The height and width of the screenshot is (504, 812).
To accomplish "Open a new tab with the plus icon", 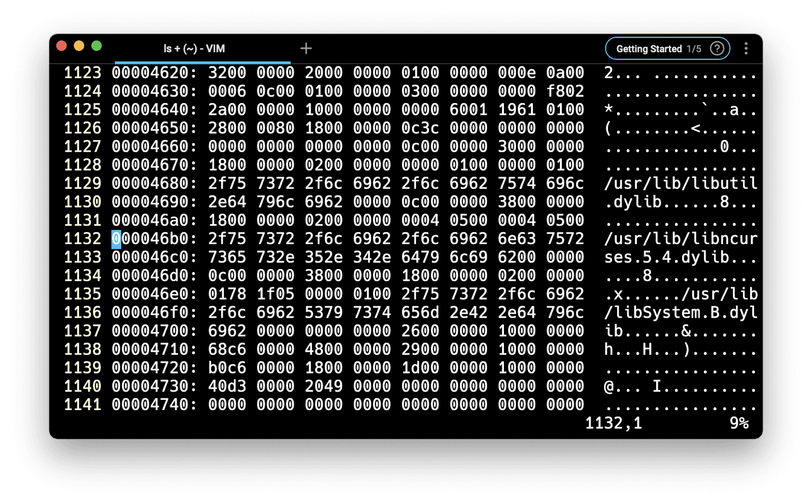I will (306, 49).
